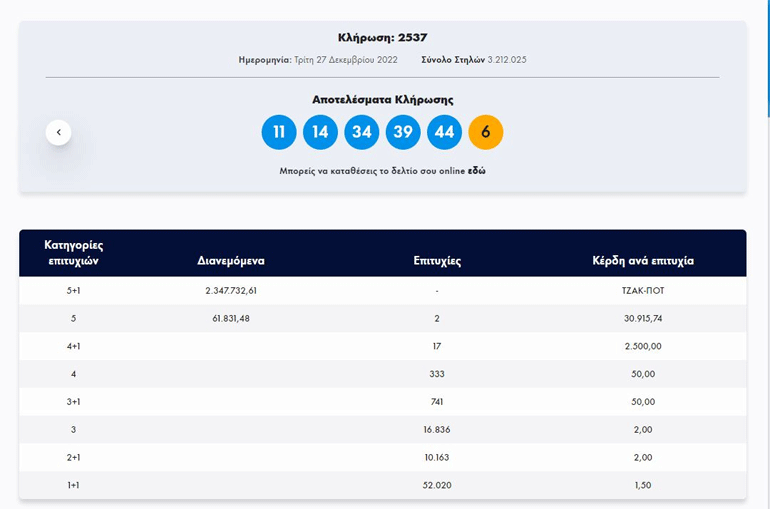The width and height of the screenshot is (770, 509).
Task: Click the ΤΖΑΚ-ΠΟΤ cell
Action: pyautogui.click(x=643, y=291)
